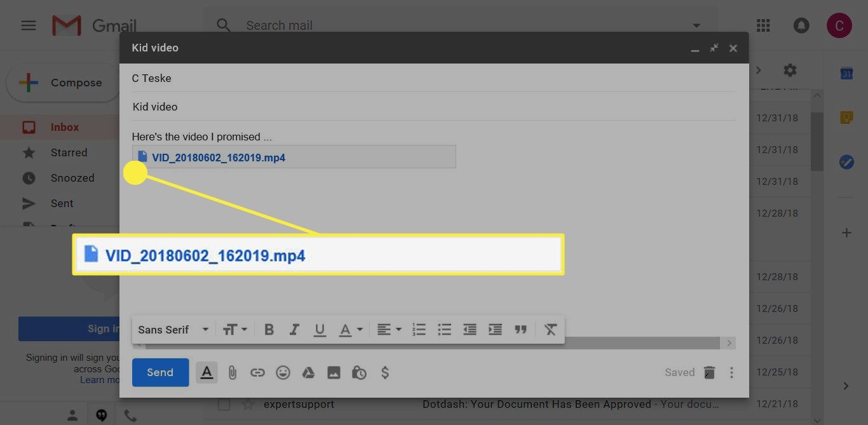Toggle the formatting options button
The image size is (868, 425).
207,373
